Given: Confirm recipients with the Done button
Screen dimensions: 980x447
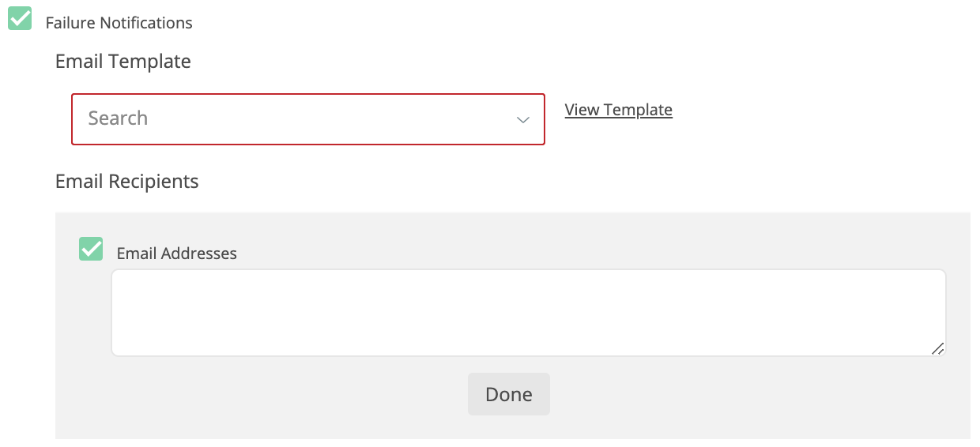Looking at the screenshot, I should coord(508,394).
